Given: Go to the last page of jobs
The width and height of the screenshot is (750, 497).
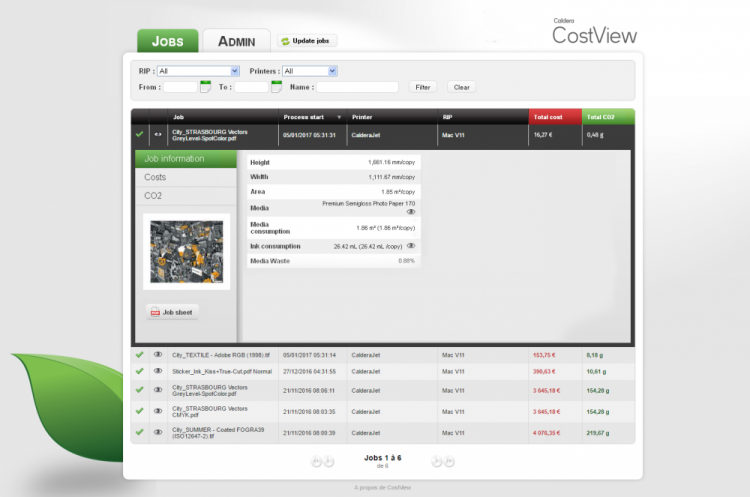Looking at the screenshot, I should (449, 461).
